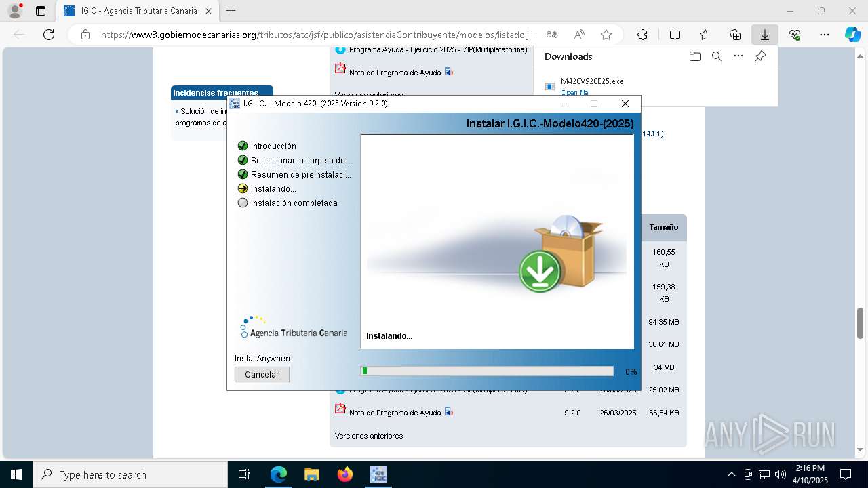The height and width of the screenshot is (488, 868).
Task: Click the top Nota de Programa de Ayuda link
Action: 395,72
